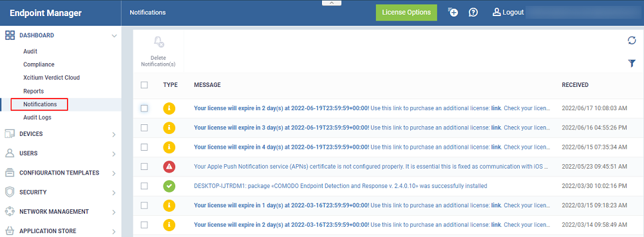This screenshot has width=644, height=237.
Task: Expand the Devices section chevron
Action: click(x=114, y=135)
